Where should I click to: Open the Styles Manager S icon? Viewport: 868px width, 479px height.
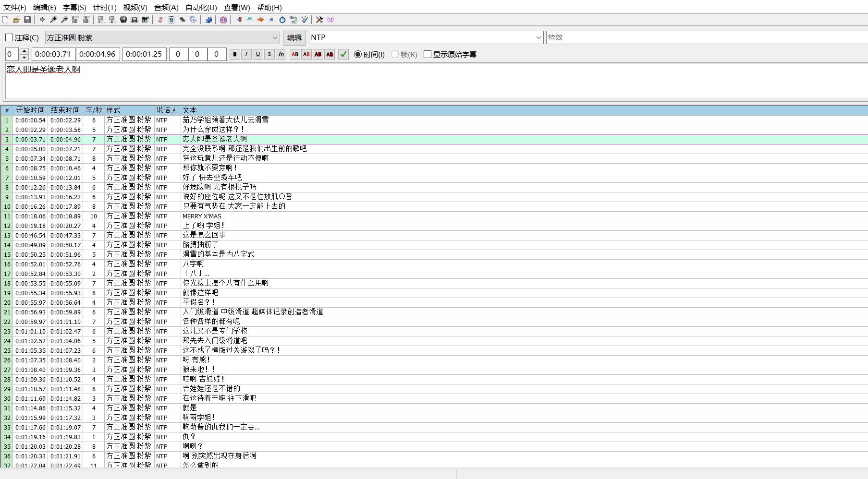point(160,20)
